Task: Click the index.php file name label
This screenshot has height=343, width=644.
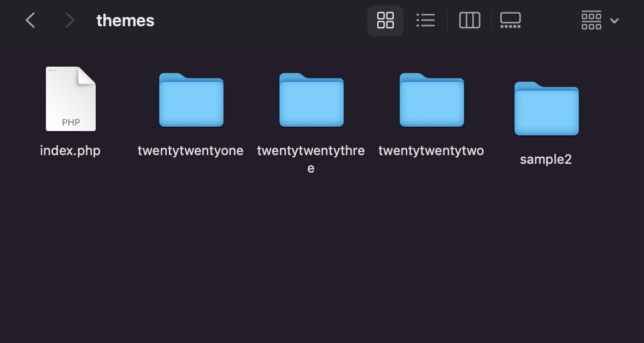Action: click(70, 151)
